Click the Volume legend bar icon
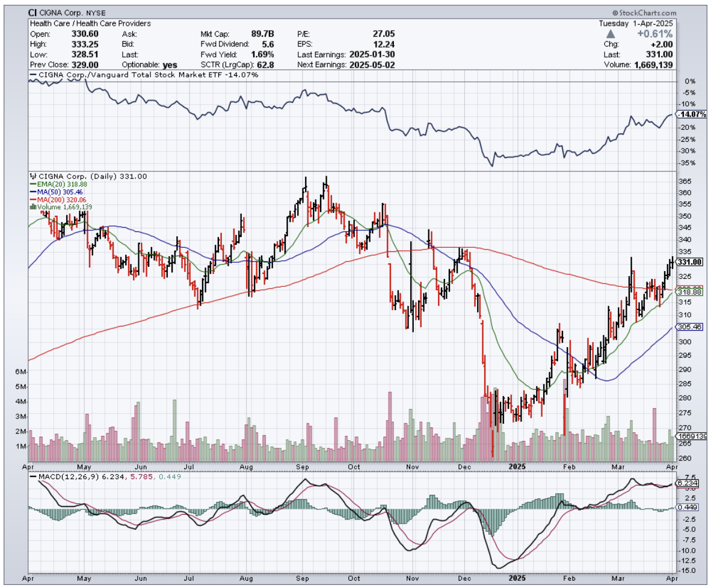The width and height of the screenshot is (711, 588). click(32, 206)
